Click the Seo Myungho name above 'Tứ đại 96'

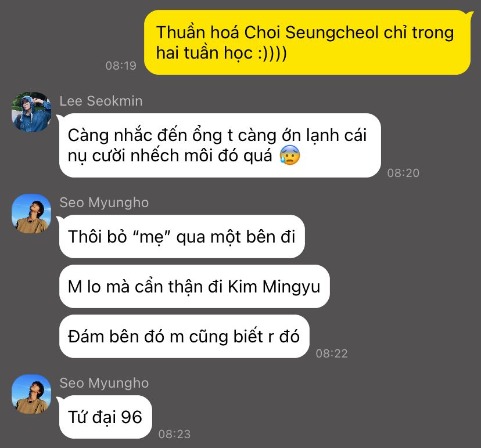point(104,383)
